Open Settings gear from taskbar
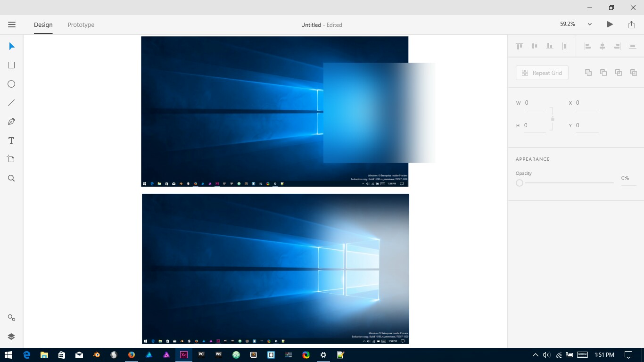The width and height of the screenshot is (644, 362). point(323,355)
